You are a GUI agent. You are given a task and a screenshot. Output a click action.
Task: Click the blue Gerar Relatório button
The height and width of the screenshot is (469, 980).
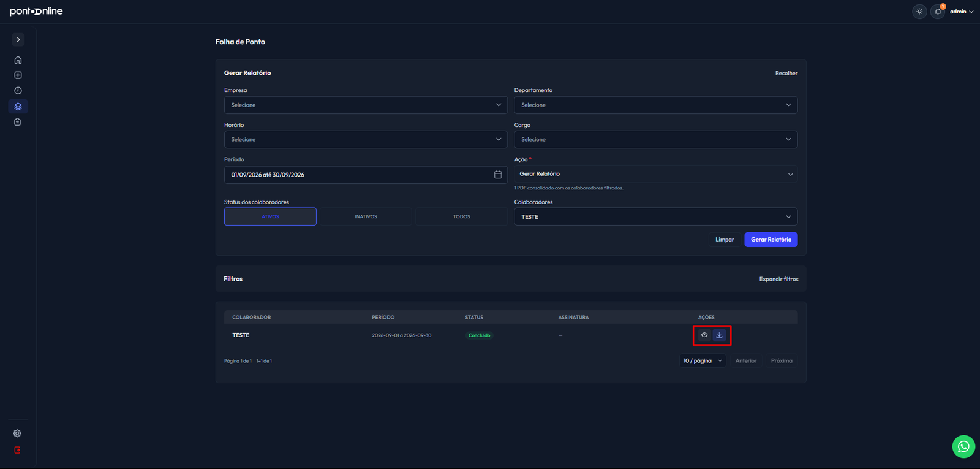[x=771, y=240]
